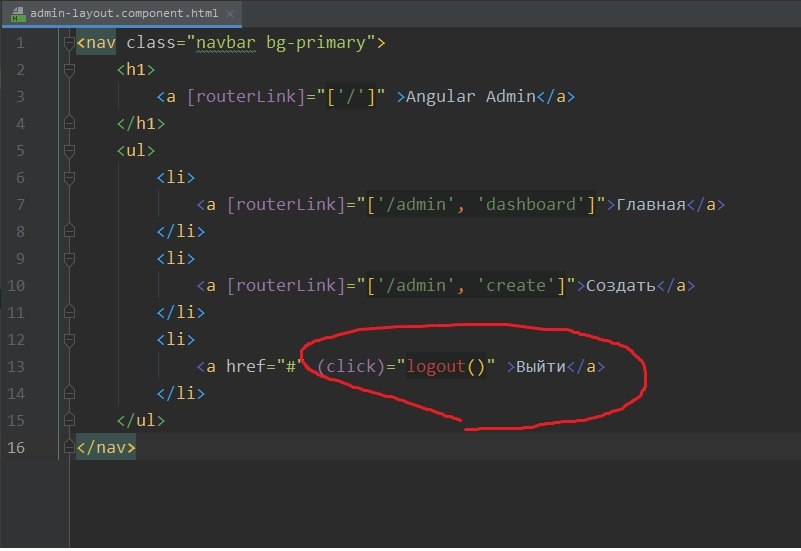This screenshot has height=551, width=801.
Task: Click the 'dashboard' route string
Action: [530, 205]
